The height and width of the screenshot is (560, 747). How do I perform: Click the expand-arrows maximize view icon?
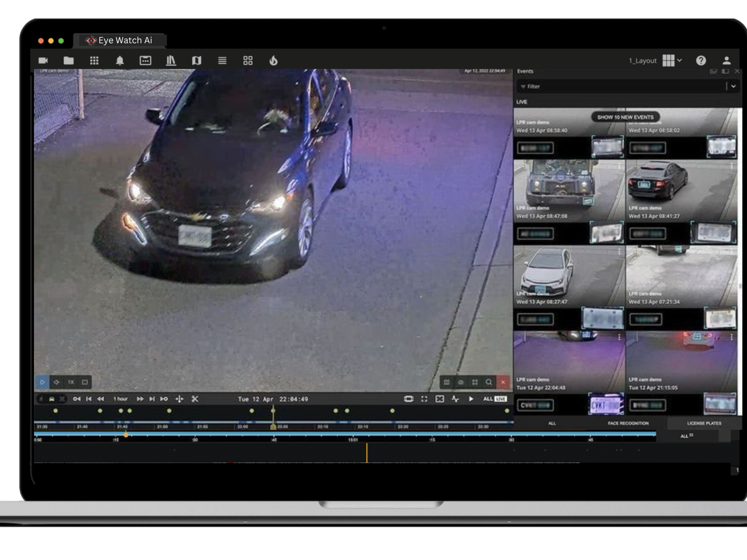440,399
